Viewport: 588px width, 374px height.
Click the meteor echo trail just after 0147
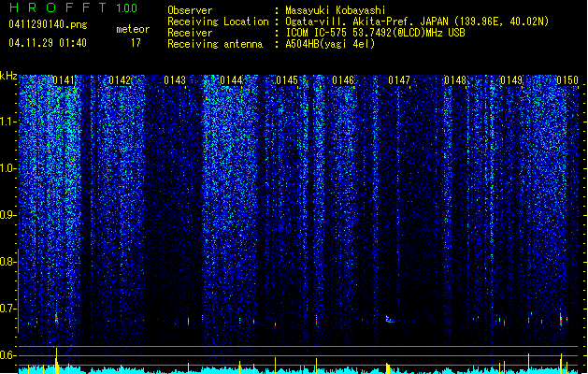coord(390,320)
